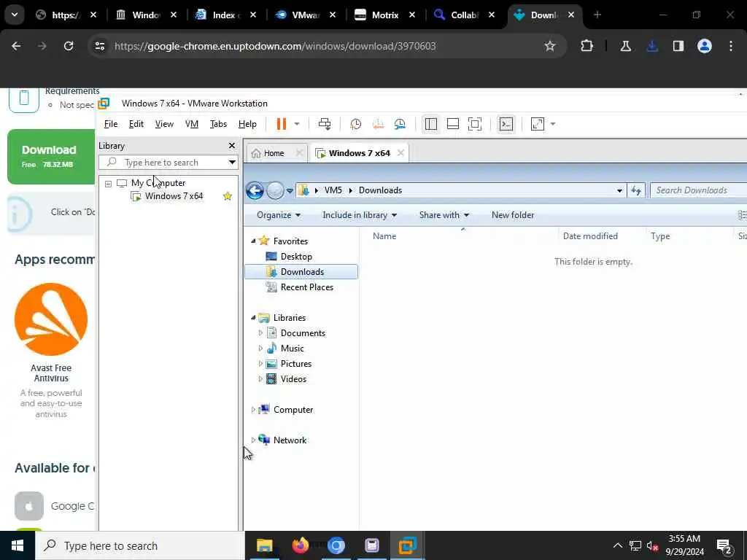Select Downloads under Favorites
The image size is (747, 560).
(x=301, y=272)
